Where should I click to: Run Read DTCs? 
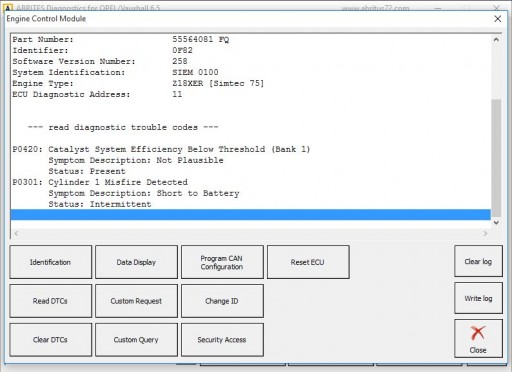click(x=51, y=301)
